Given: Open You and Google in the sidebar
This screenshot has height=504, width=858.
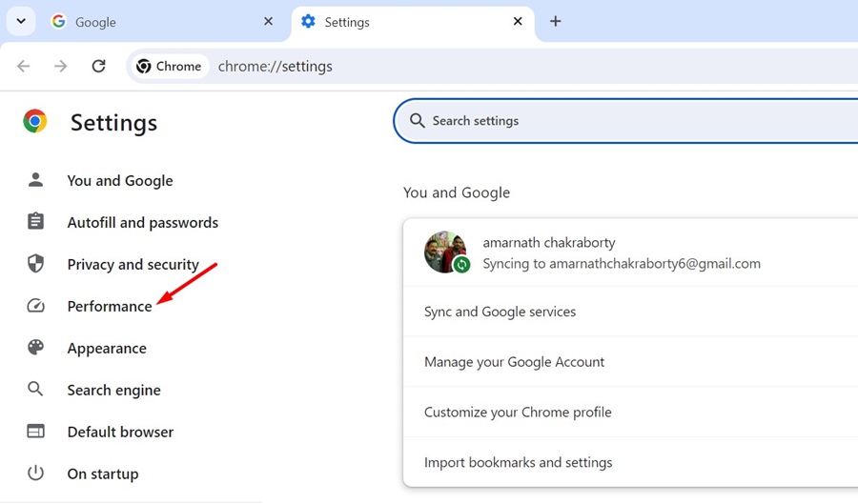Looking at the screenshot, I should coord(120,180).
